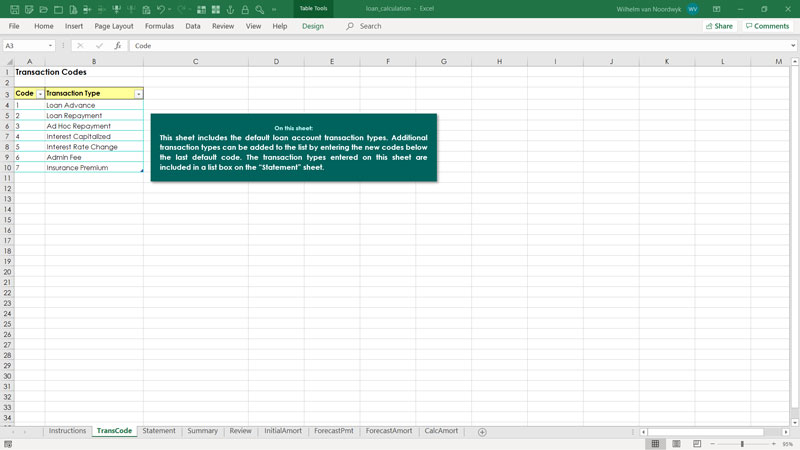Switch to the Insert ribbon tab
Image resolution: width=800 pixels, height=450 pixels.
[73, 26]
